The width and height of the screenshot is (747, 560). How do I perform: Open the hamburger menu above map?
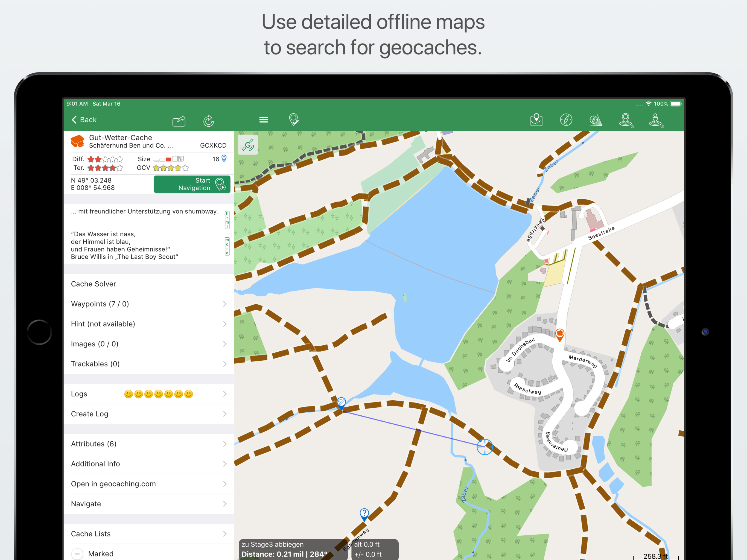(263, 119)
